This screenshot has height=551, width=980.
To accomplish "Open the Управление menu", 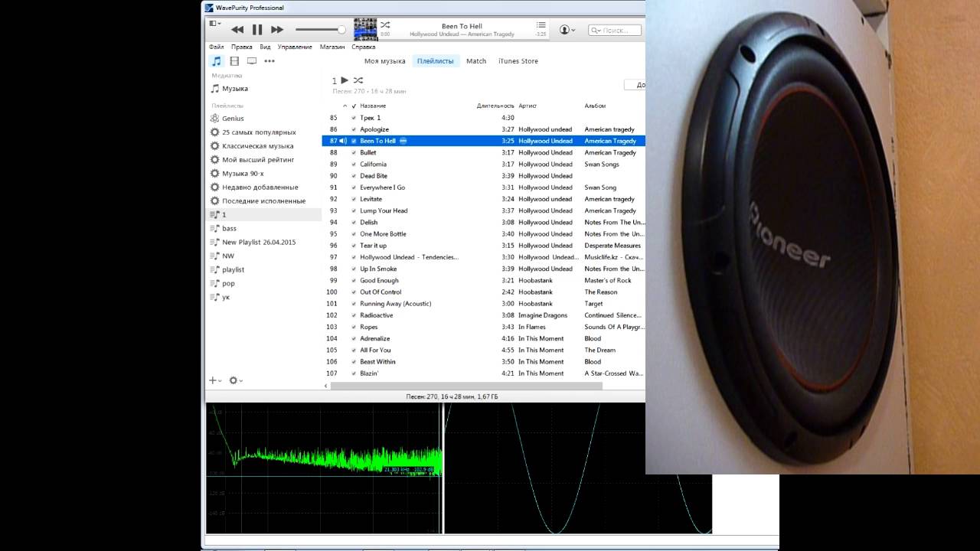I will 295,47.
